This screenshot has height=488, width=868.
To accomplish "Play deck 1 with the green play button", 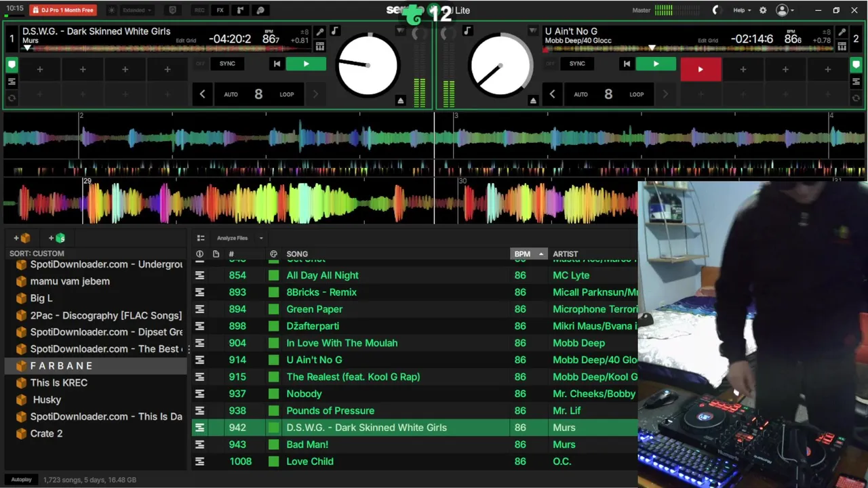I will [306, 64].
